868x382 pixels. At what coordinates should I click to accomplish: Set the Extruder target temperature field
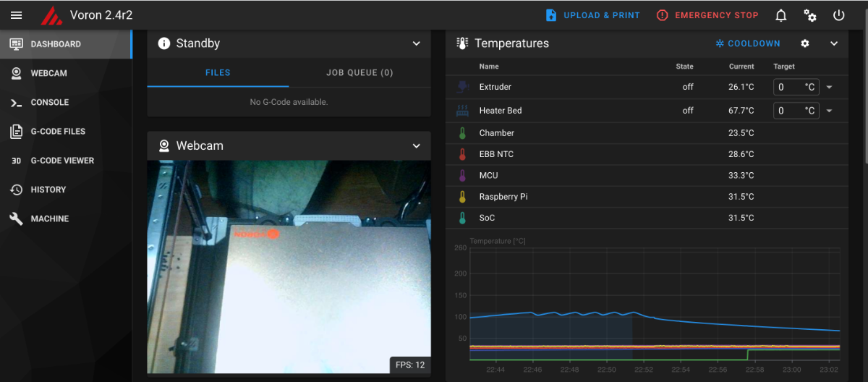click(x=796, y=87)
